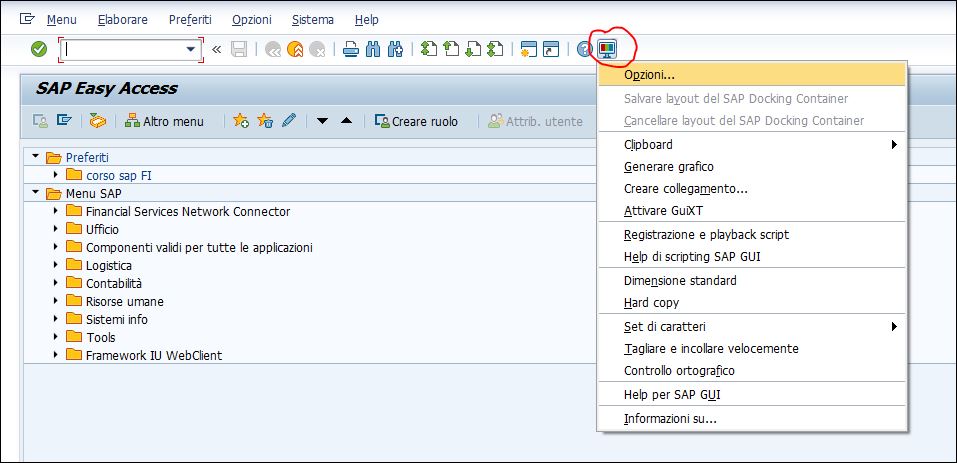Image resolution: width=957 pixels, height=463 pixels.
Task: Expand the Logistica folder
Action: (x=56, y=265)
